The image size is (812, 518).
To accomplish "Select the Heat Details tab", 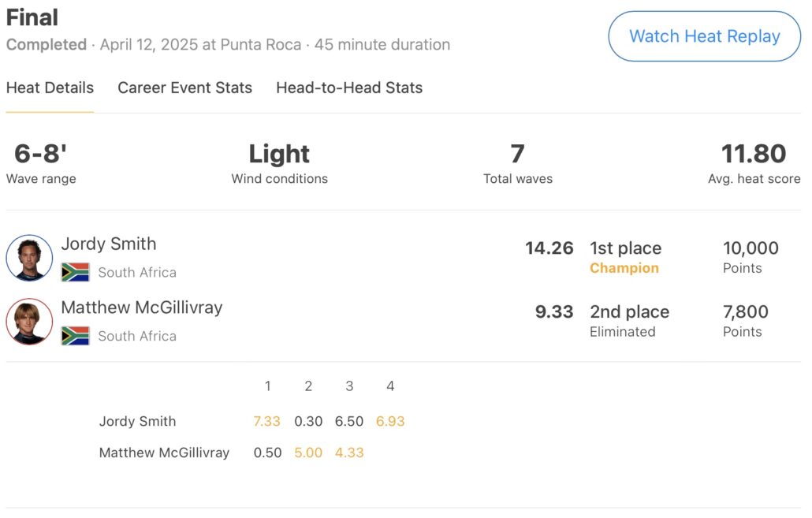I will coord(50,88).
